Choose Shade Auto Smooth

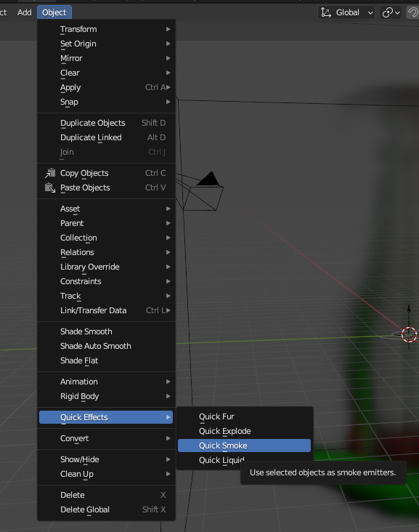tap(106, 347)
